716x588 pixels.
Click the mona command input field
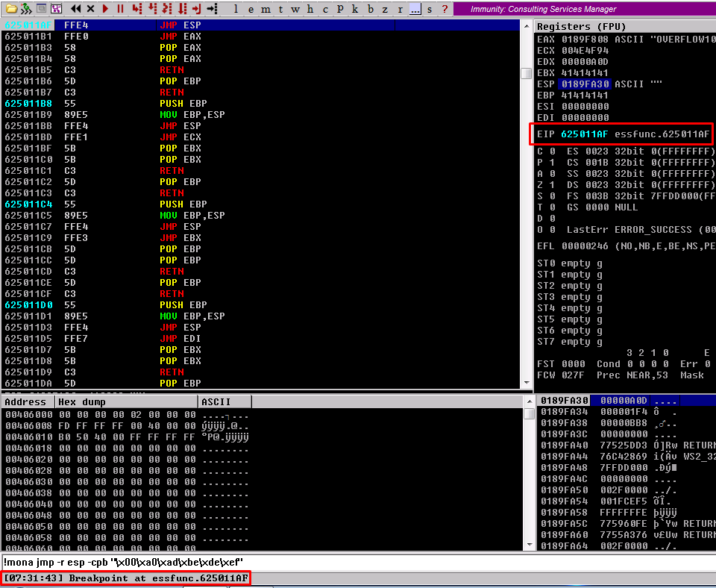pyautogui.click(x=358, y=562)
